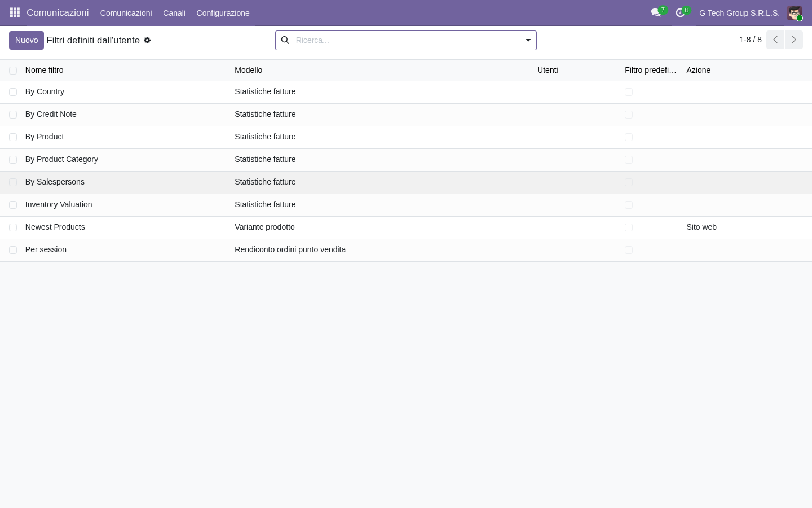Sort by Filtro predefinito column header

[651, 70]
